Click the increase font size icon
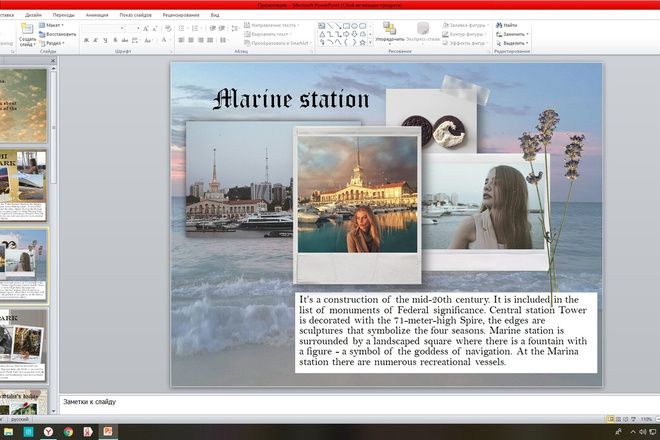 tap(146, 29)
